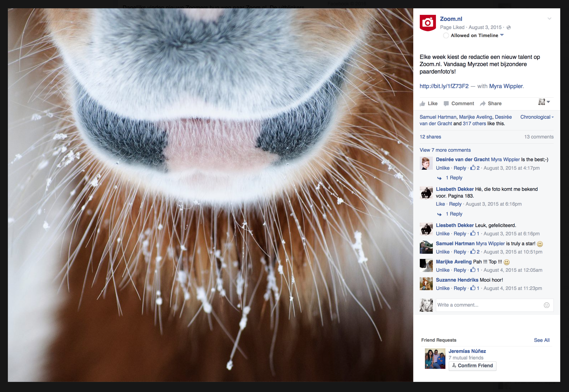Screen dimensions: 569x392
Task: Click the globe privacy icon beside the date
Action: pyautogui.click(x=509, y=28)
